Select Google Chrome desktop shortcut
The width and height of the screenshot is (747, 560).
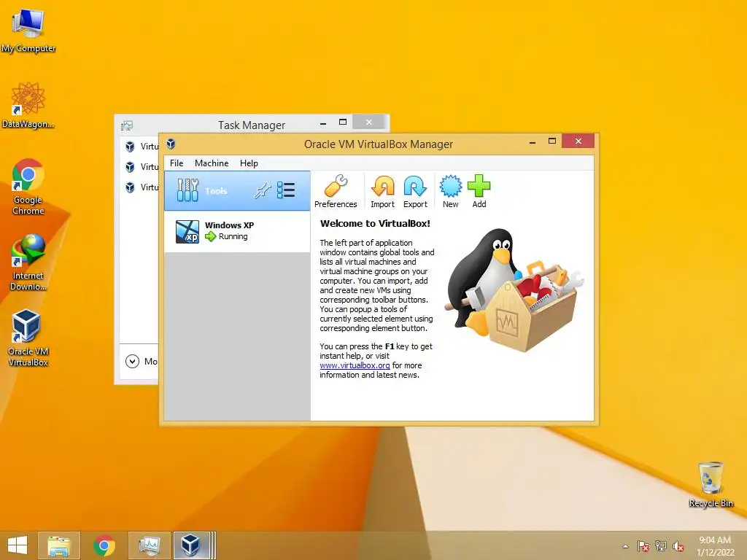[x=28, y=187]
